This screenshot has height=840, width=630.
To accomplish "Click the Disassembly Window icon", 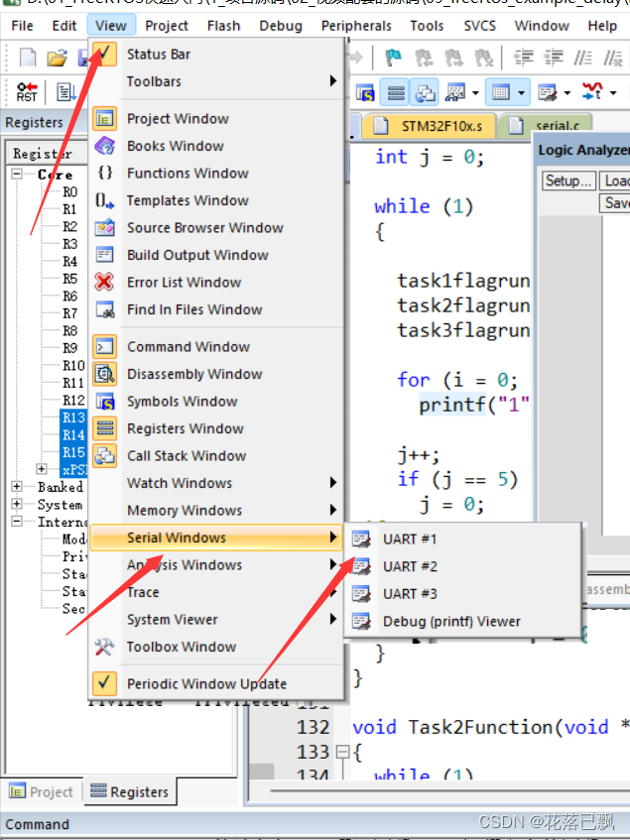I will [104, 374].
